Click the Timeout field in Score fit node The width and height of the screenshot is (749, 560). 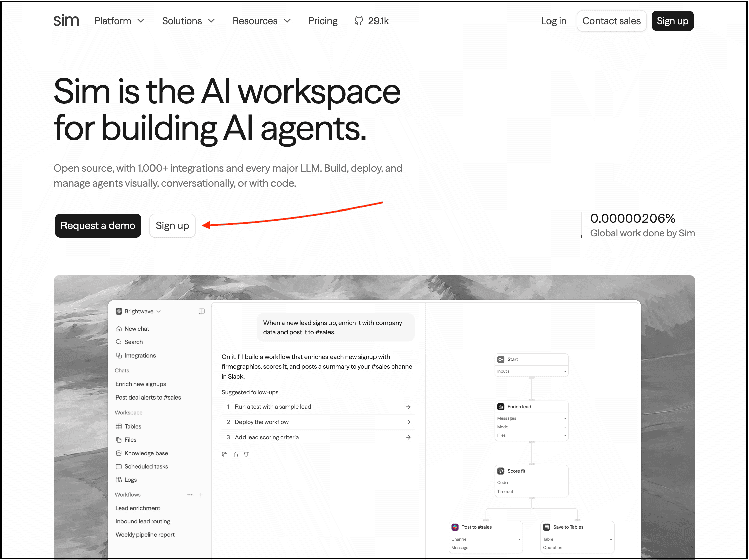coord(531,491)
